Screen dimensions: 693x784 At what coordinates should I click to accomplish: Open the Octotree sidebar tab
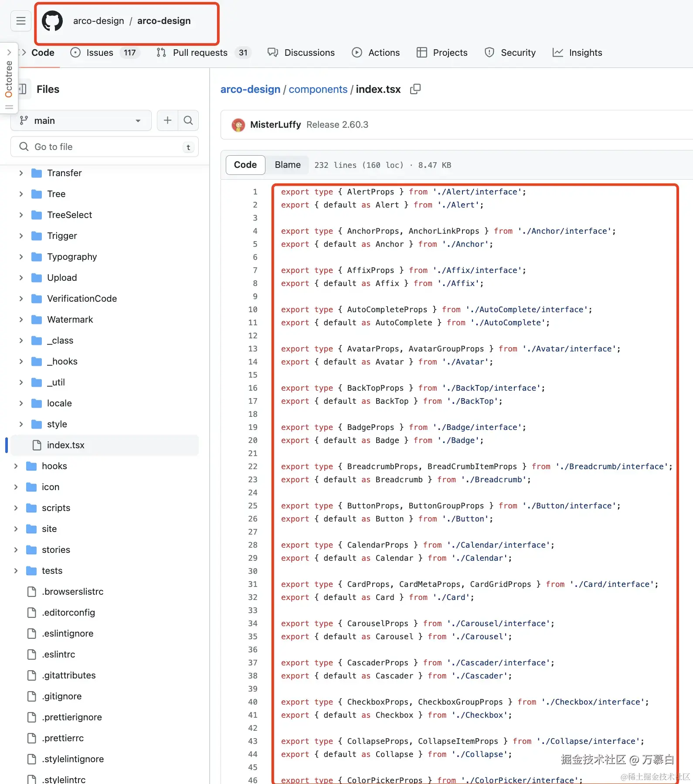click(x=9, y=78)
